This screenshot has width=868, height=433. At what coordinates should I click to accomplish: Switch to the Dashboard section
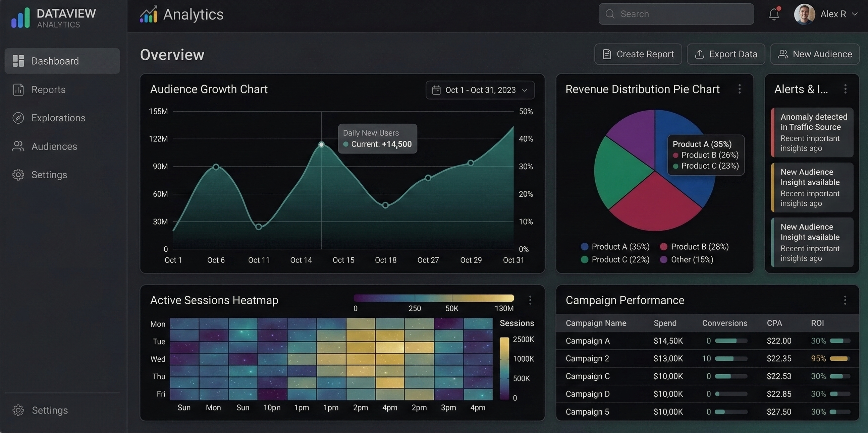click(55, 61)
